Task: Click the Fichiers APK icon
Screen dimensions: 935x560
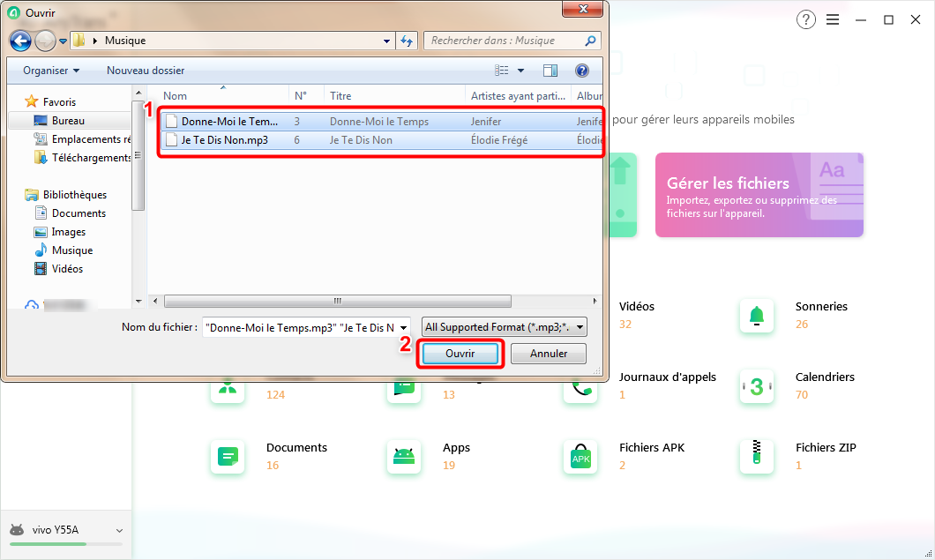Action: coord(580,457)
